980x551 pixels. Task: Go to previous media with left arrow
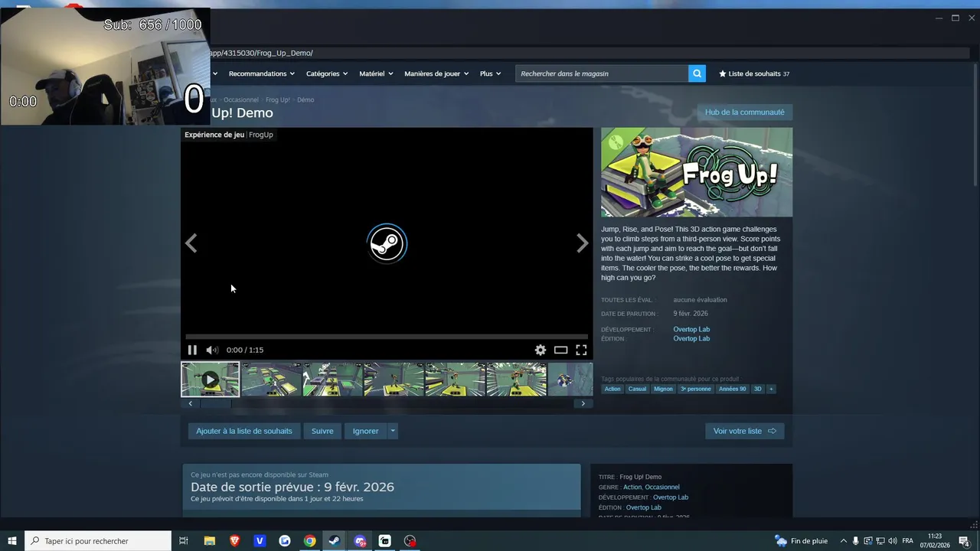click(x=191, y=243)
